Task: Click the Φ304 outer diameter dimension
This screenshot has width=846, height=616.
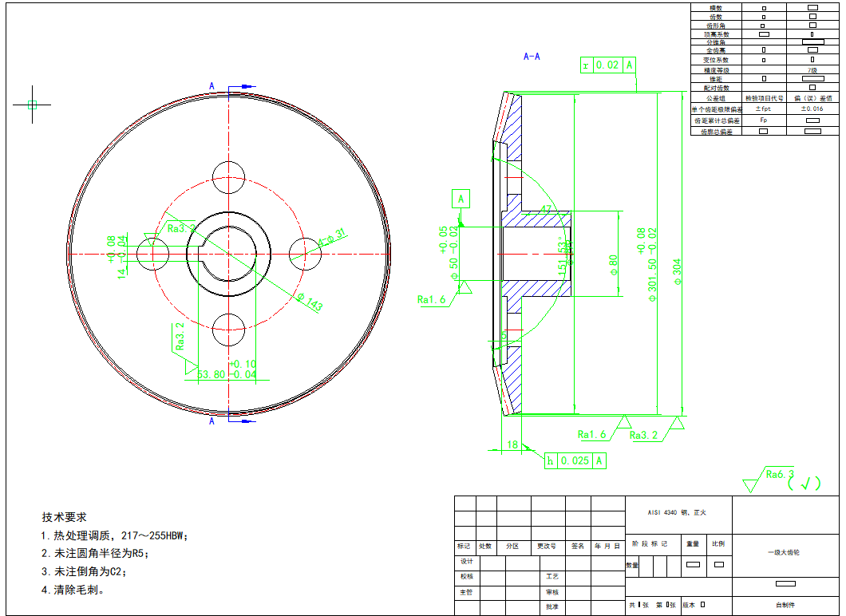Action: click(678, 272)
